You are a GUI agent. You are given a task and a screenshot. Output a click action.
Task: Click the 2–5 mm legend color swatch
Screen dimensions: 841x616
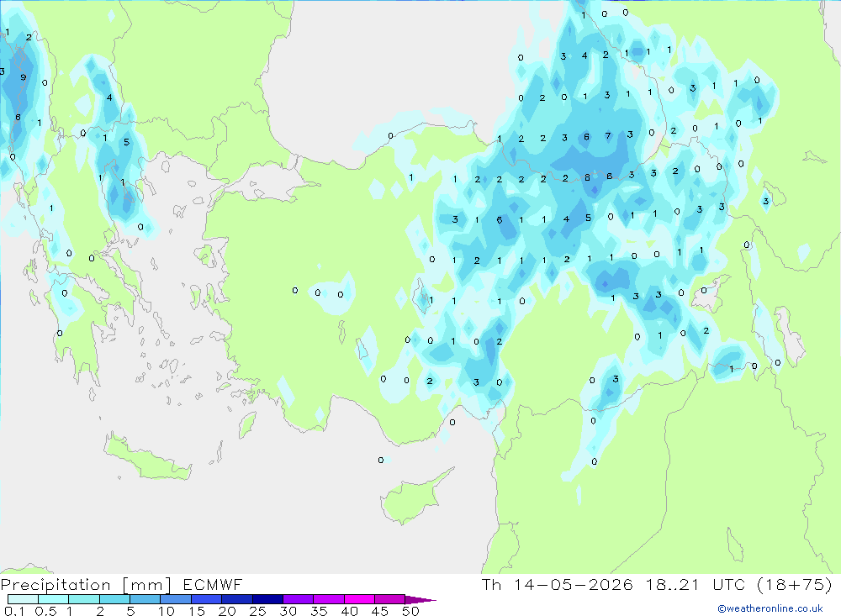[114, 599]
